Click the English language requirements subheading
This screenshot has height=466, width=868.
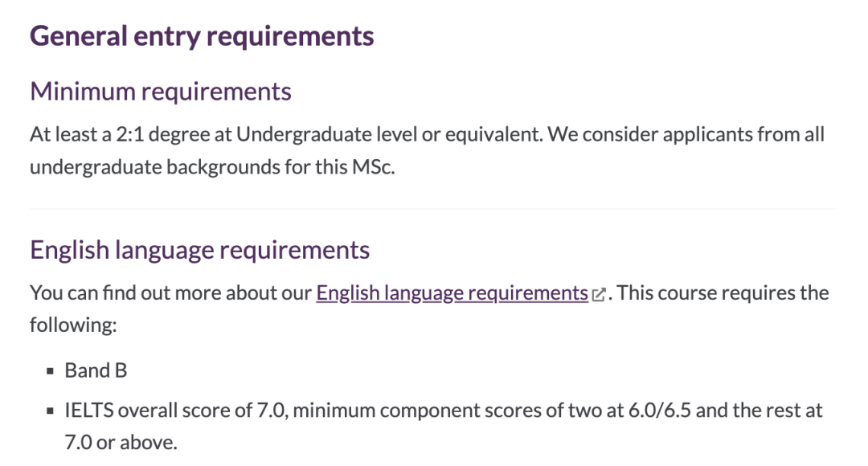[200, 250]
